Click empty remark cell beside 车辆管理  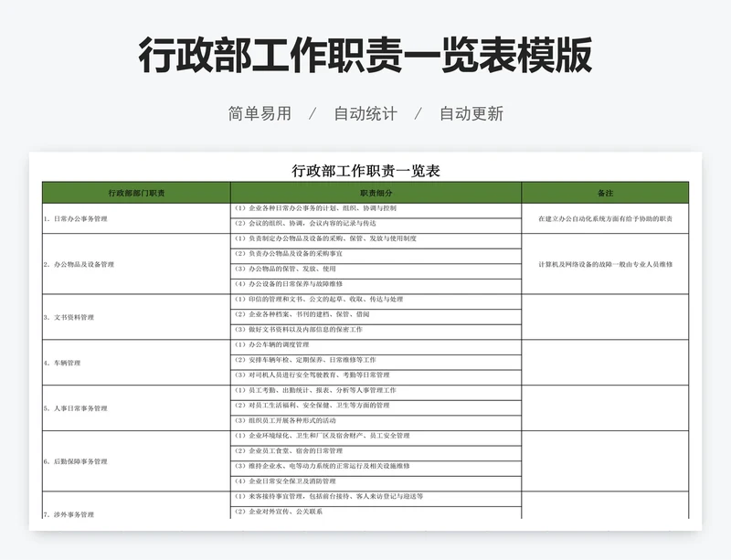(x=605, y=363)
